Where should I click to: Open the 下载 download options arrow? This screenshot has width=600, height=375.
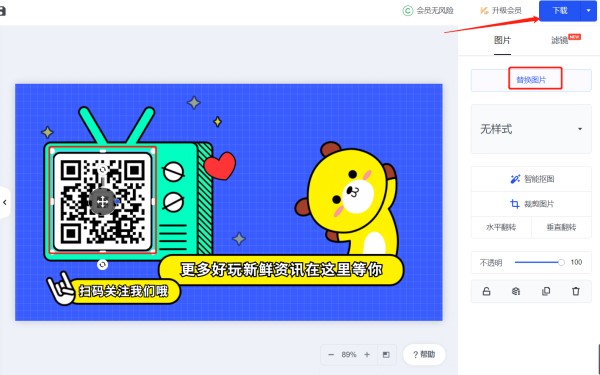click(x=589, y=10)
